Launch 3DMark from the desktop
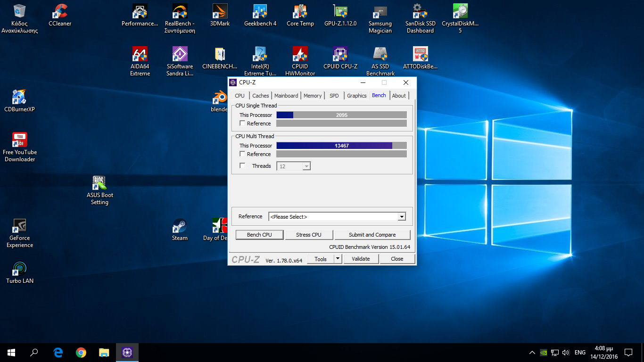 click(x=220, y=16)
